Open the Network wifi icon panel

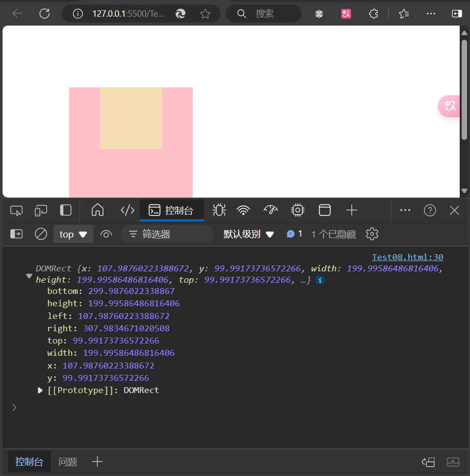243,211
